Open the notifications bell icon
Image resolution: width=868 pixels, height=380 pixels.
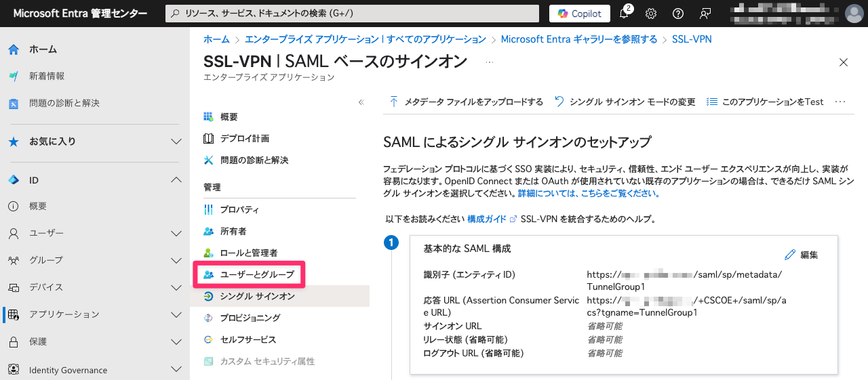tap(625, 14)
